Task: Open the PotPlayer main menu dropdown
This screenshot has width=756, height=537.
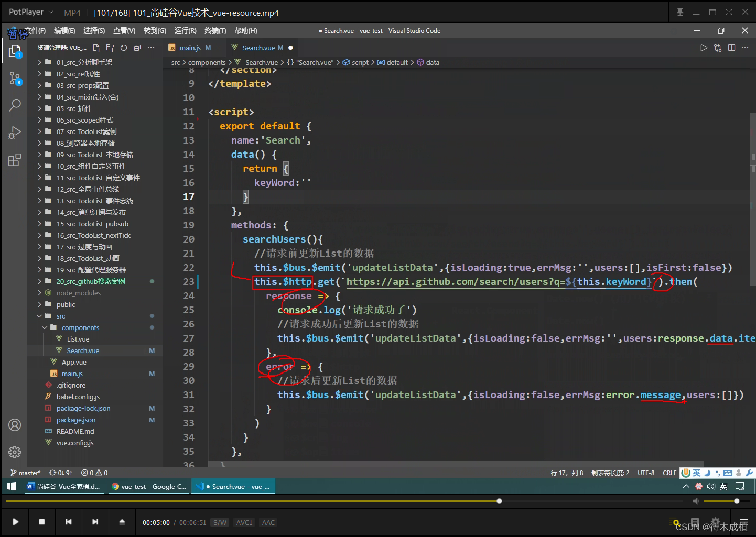Action: (x=31, y=12)
